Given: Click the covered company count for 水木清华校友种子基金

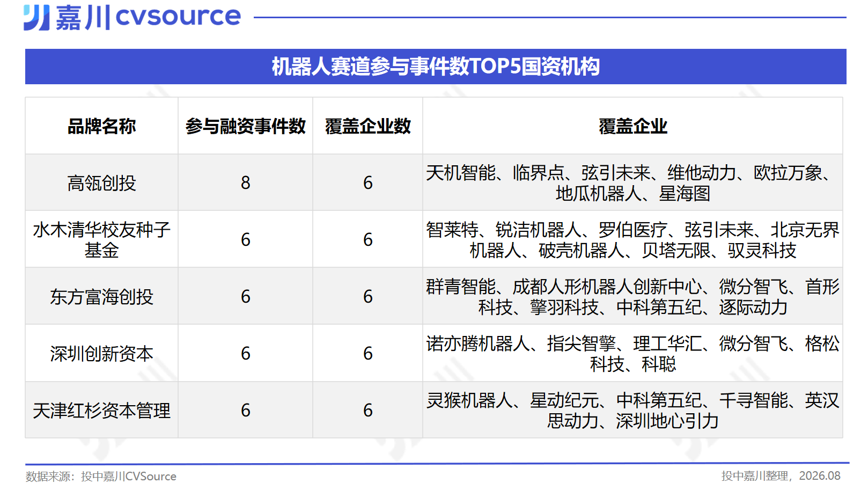Looking at the screenshot, I should pyautogui.click(x=367, y=240).
